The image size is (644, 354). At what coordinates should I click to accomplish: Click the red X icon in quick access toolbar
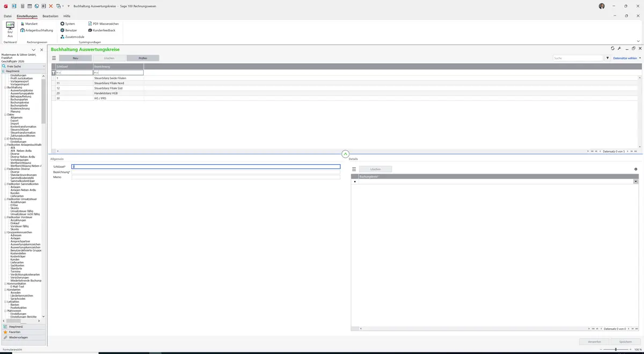coord(51,6)
